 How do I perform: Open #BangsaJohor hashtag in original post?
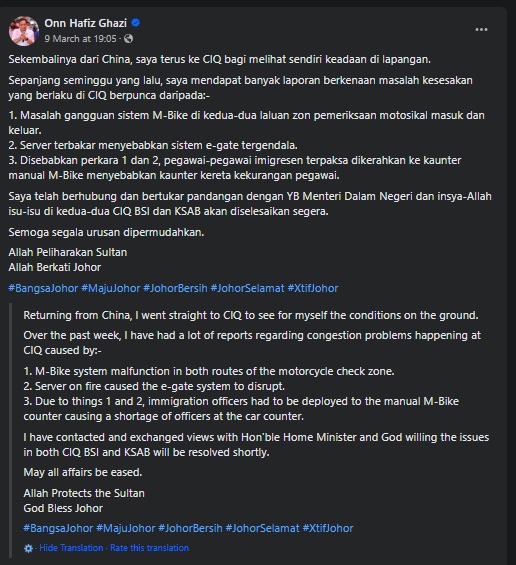pos(43,288)
